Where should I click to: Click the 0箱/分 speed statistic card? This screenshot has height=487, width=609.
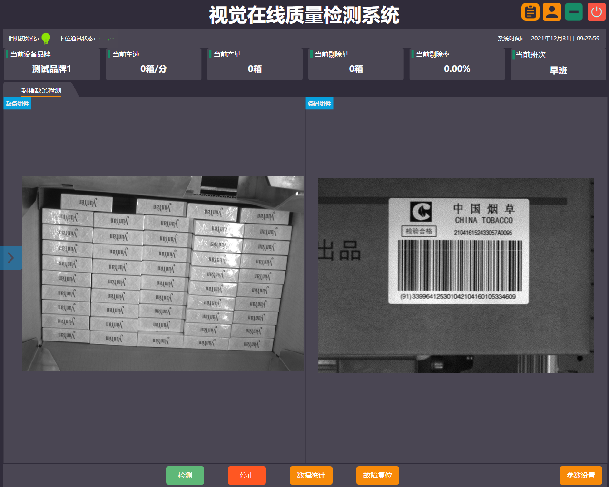[153, 64]
